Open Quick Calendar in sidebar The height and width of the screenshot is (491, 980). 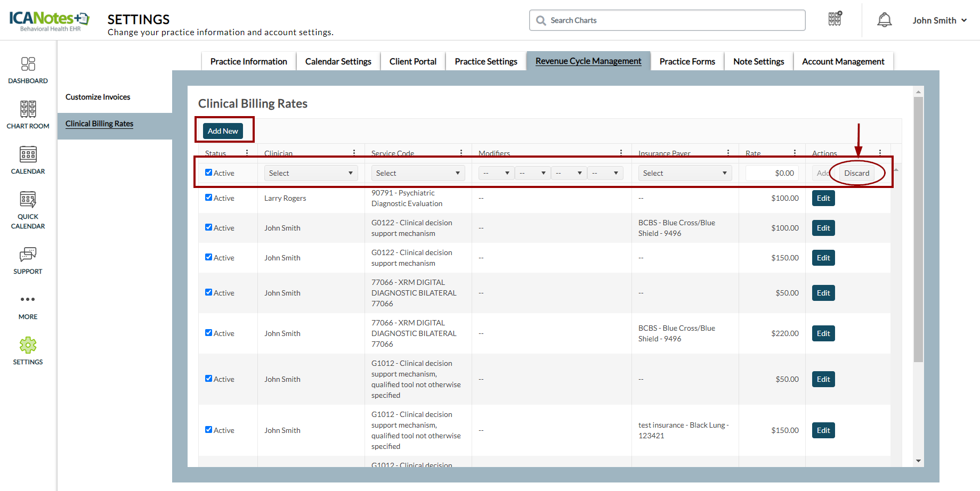click(x=28, y=200)
